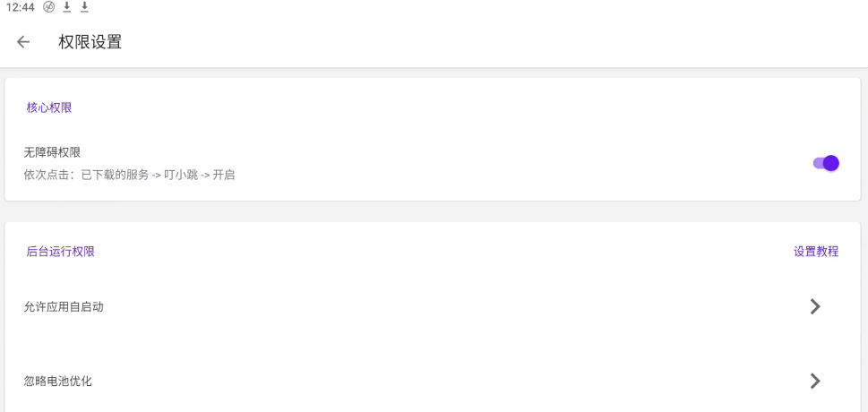Image resolution: width=868 pixels, height=412 pixels.
Task: Open the 设置教程 tutorial link
Action: 816,252
